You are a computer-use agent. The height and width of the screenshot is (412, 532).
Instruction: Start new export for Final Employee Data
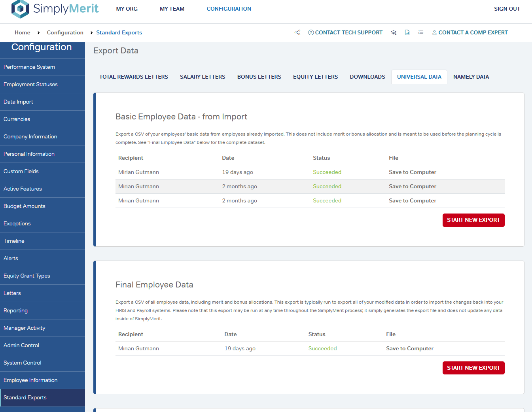[x=473, y=368]
